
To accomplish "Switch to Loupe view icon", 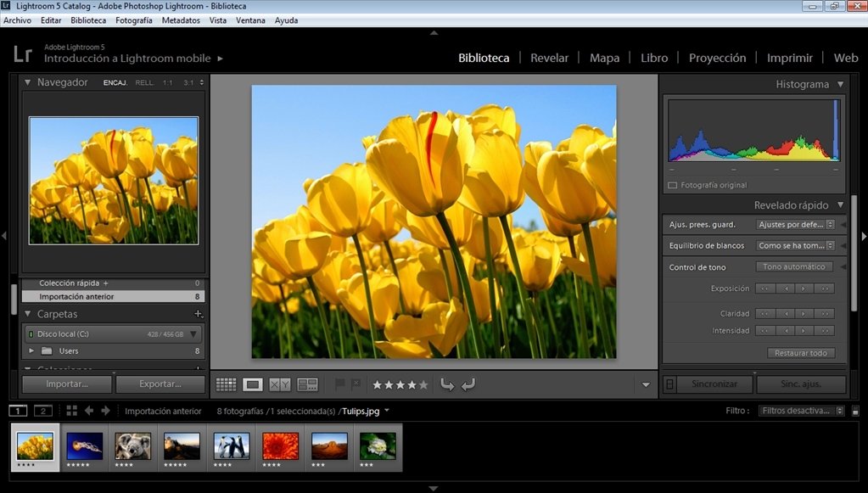I will point(251,384).
